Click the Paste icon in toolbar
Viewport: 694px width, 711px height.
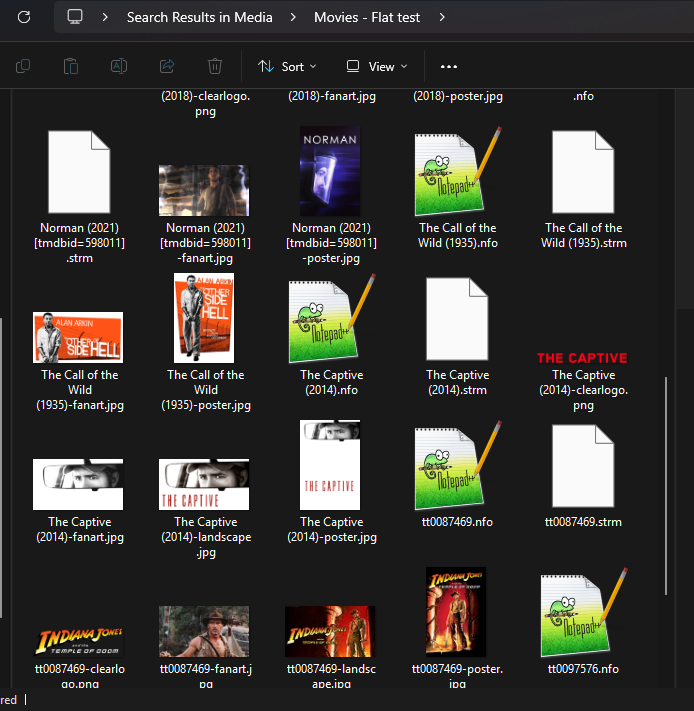pos(71,66)
